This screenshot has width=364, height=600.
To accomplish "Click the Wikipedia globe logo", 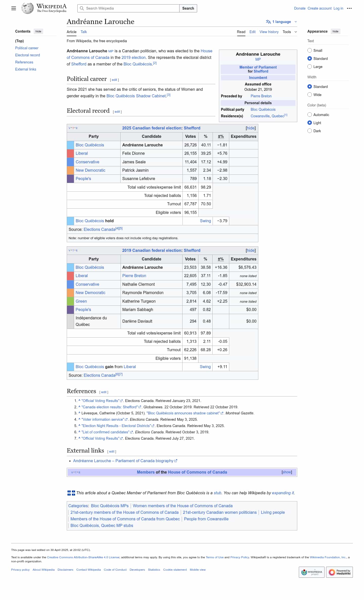I will pos(27,8).
